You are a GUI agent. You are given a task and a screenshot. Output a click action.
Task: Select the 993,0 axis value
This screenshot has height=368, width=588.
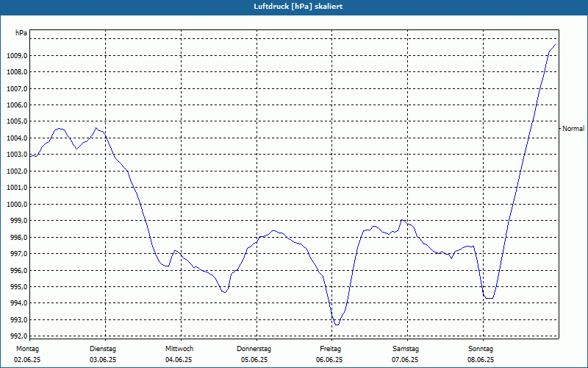[18, 320]
